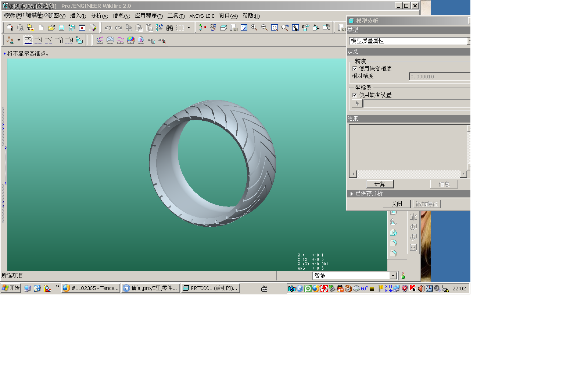This screenshot has width=588, height=368.
Task: Open a file with the folder icon
Action: pos(51,28)
